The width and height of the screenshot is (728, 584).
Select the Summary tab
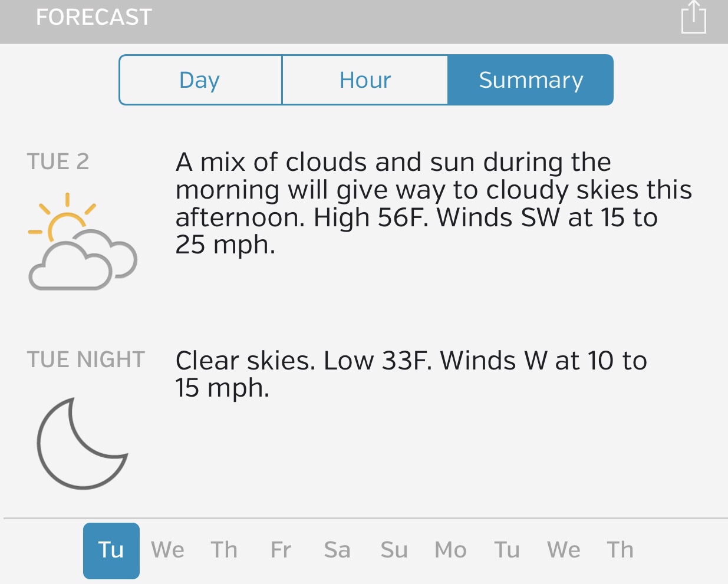pos(531,80)
